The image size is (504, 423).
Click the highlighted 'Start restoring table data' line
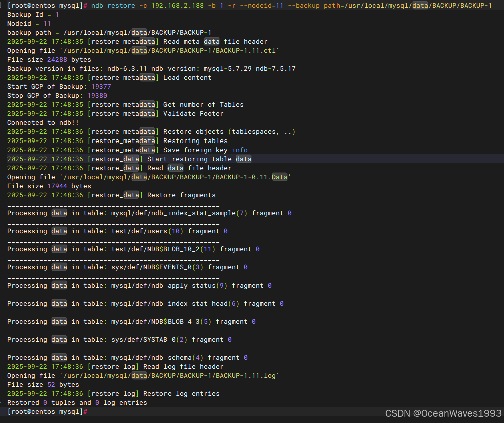click(129, 159)
